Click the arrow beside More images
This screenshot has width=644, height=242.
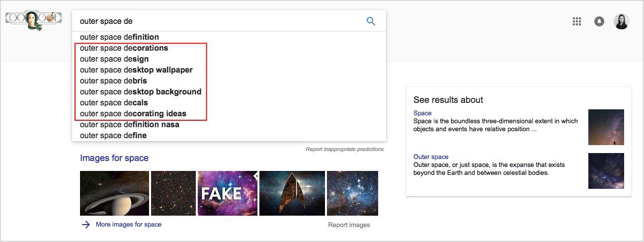86,225
